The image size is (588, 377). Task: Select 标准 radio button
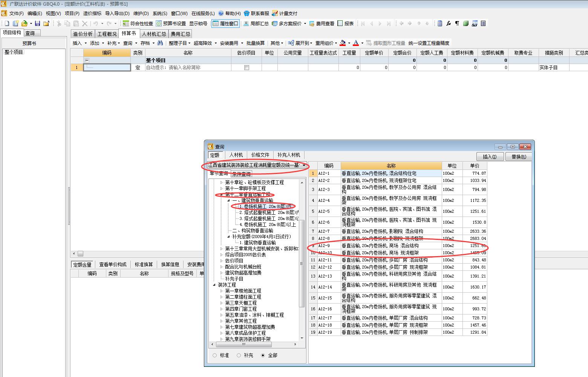point(215,355)
